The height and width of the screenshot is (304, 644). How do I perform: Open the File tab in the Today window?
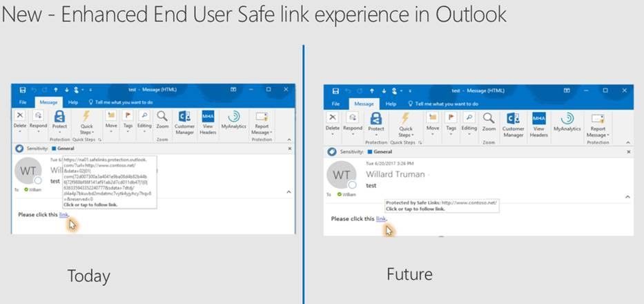[x=23, y=102]
